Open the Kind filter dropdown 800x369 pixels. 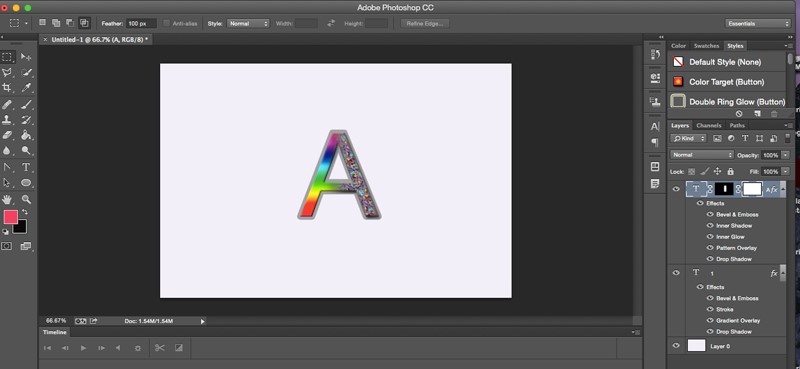tap(689, 138)
